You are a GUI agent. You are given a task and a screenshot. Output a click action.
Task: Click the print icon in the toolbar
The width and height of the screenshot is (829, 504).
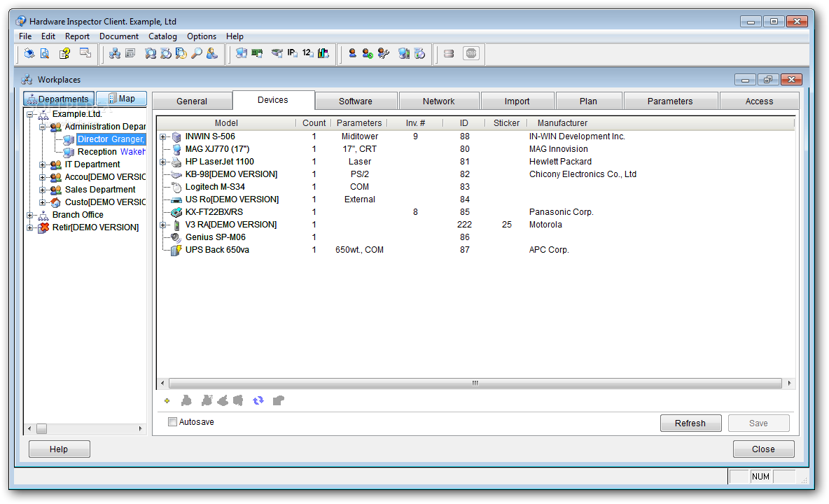[x=29, y=53]
